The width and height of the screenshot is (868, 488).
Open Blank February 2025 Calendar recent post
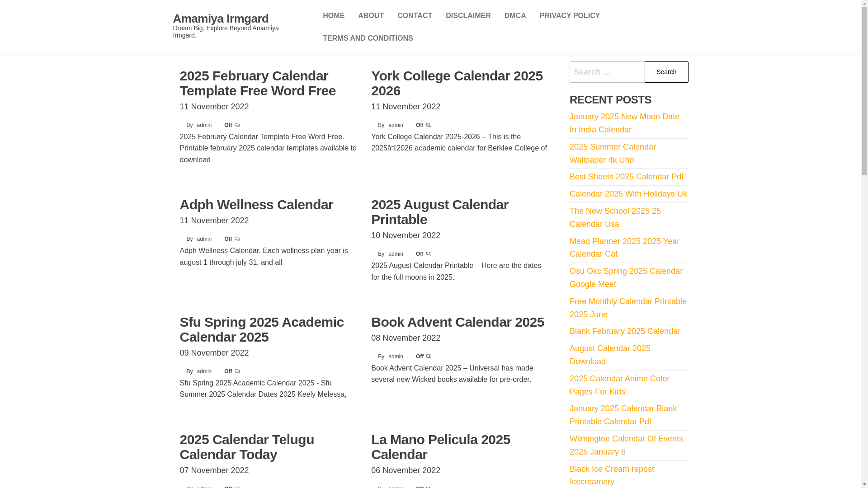click(625, 331)
